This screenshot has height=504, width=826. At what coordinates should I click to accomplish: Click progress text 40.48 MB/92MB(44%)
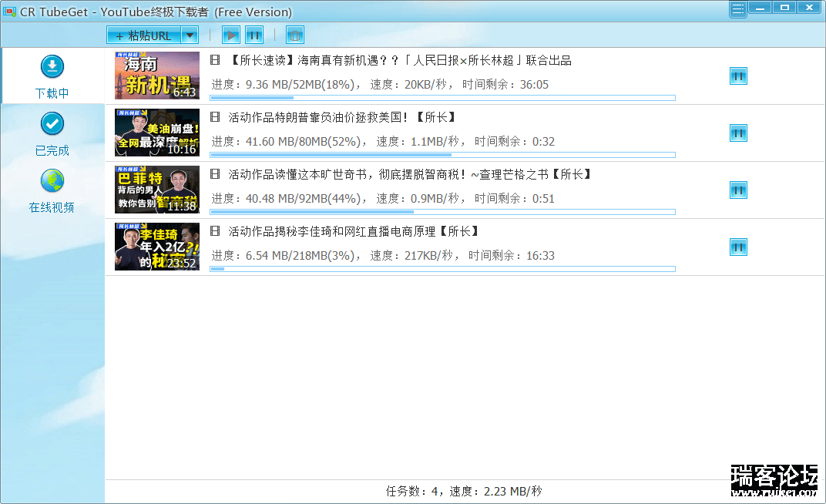click(x=303, y=199)
